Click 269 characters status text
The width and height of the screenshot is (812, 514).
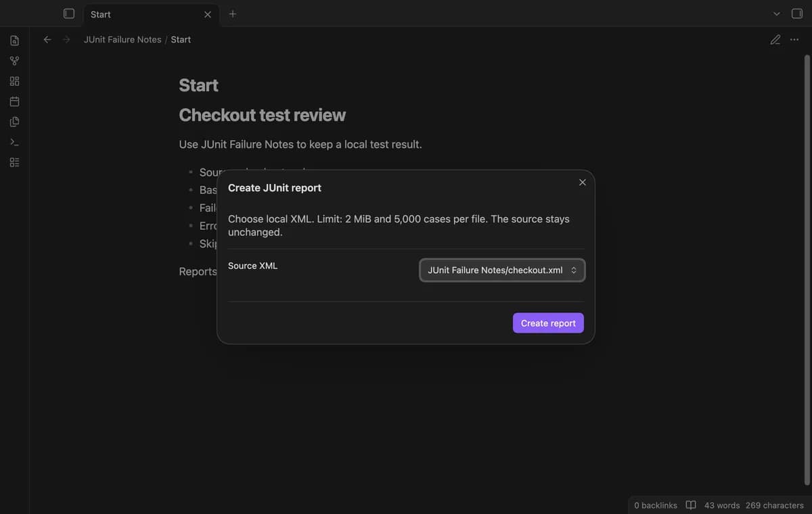pyautogui.click(x=775, y=505)
